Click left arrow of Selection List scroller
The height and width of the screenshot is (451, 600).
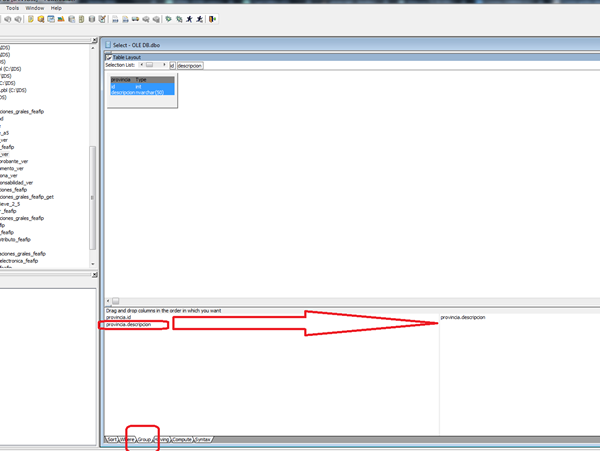point(142,65)
